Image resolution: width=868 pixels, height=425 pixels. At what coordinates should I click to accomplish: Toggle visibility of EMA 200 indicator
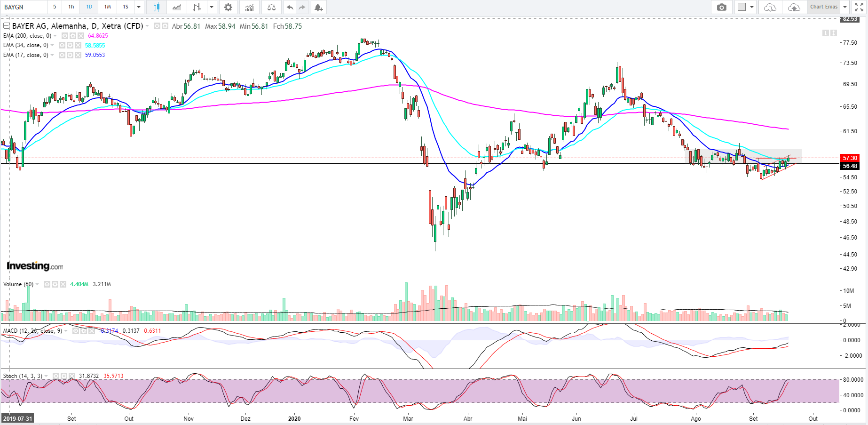click(65, 36)
